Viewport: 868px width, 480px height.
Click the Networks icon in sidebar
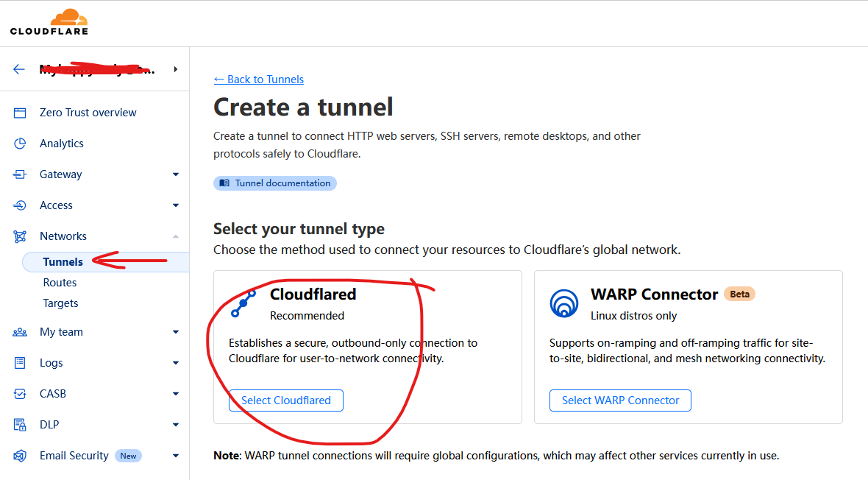click(x=20, y=236)
